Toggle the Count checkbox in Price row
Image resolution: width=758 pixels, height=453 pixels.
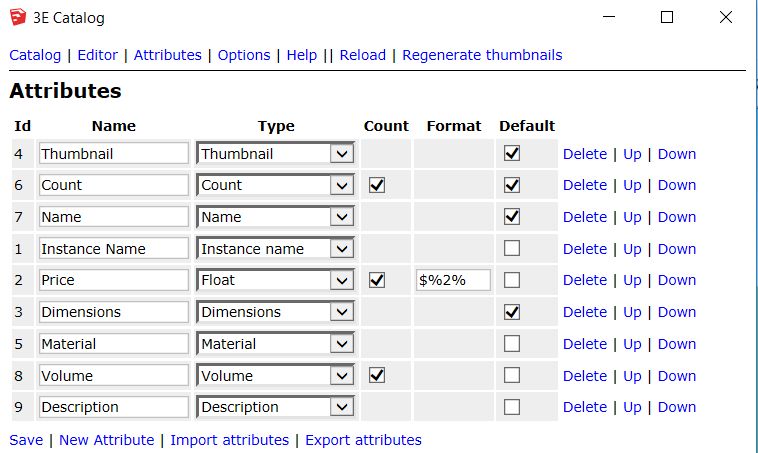coord(377,280)
